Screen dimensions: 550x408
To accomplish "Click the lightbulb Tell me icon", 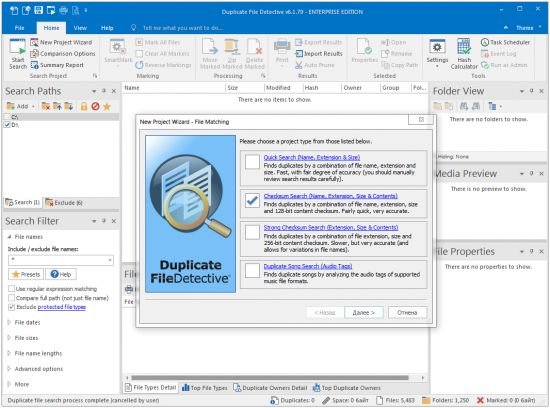I will (x=133, y=27).
